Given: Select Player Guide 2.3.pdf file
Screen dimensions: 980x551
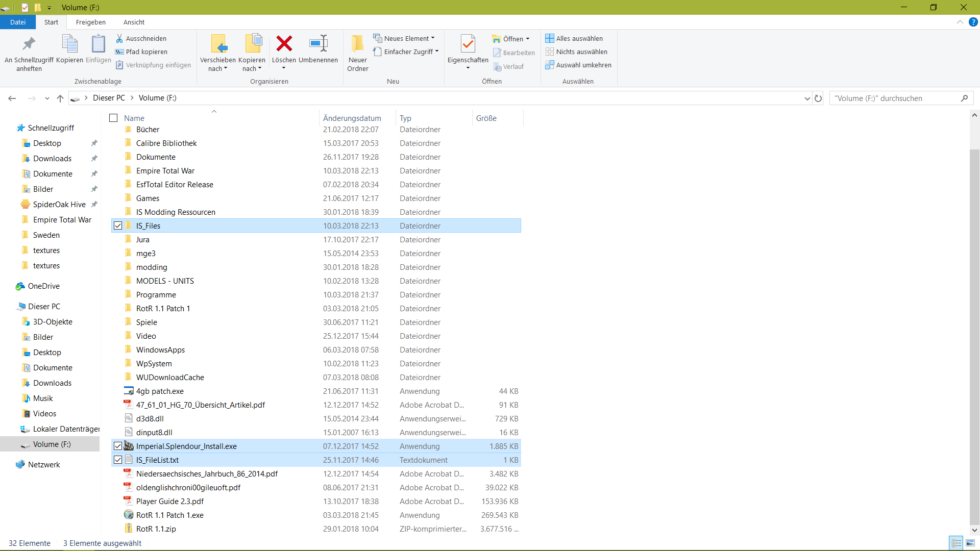Looking at the screenshot, I should click(x=316, y=501).
